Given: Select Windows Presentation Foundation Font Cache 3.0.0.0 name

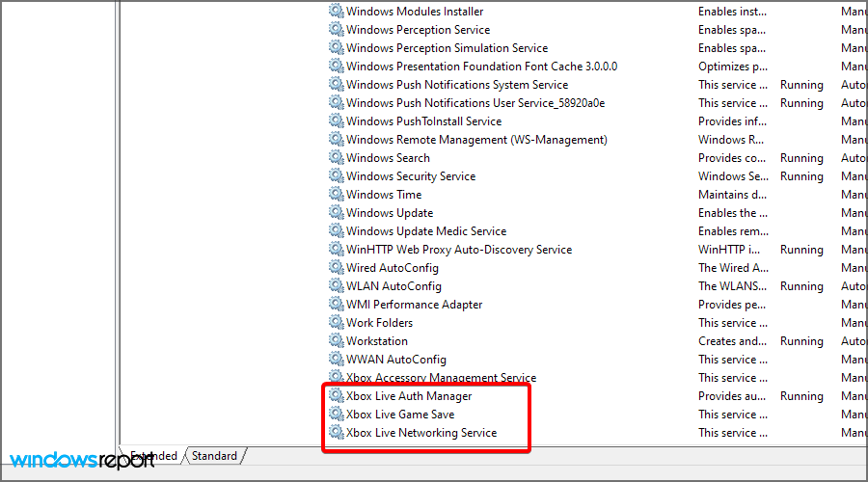Looking at the screenshot, I should click(x=481, y=67).
